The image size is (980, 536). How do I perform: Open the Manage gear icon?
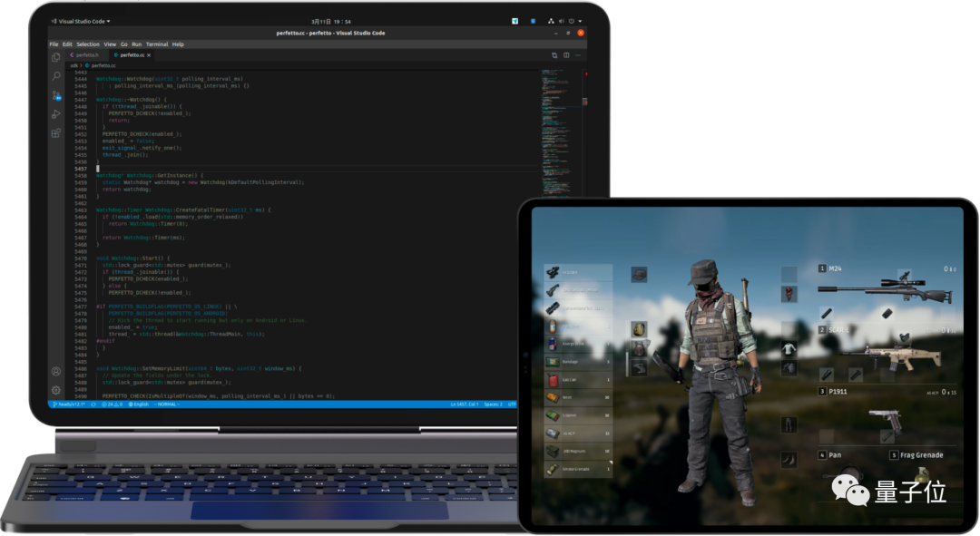coord(55,391)
